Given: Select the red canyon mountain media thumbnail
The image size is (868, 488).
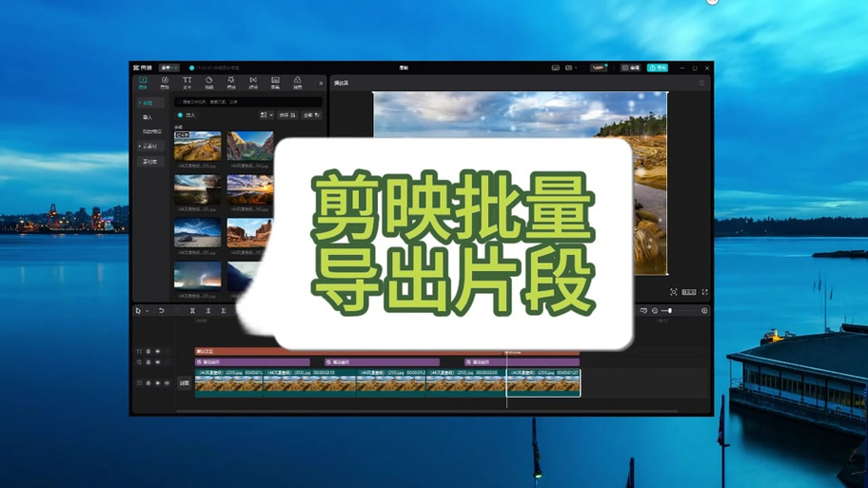Looking at the screenshot, I should click(250, 146).
